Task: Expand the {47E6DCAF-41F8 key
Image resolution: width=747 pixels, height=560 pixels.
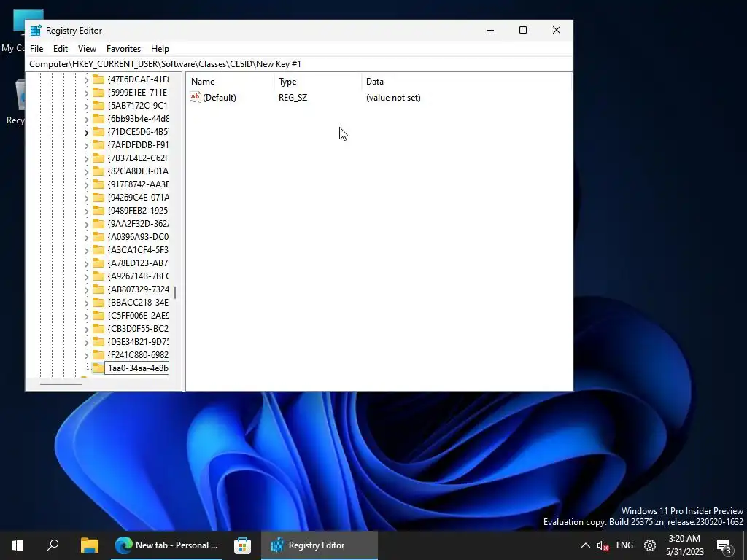Action: pyautogui.click(x=86, y=79)
